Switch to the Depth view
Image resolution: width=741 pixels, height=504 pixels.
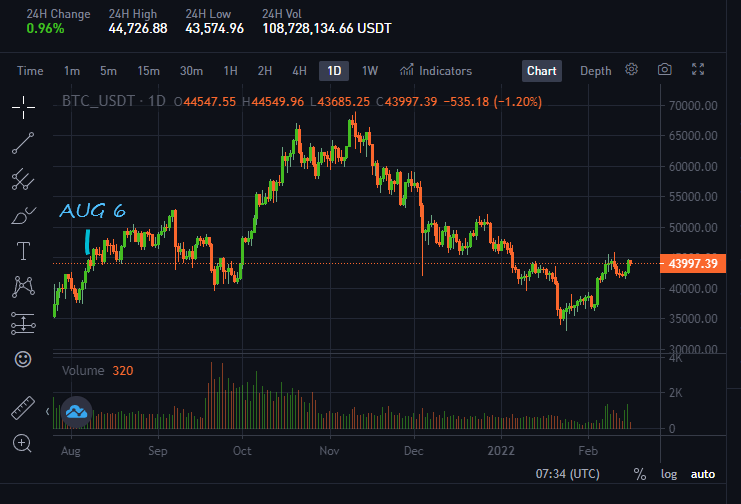click(595, 71)
